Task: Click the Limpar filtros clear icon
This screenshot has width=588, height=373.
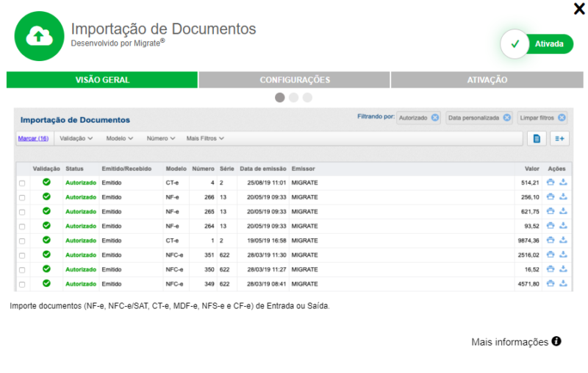Action: [562, 118]
